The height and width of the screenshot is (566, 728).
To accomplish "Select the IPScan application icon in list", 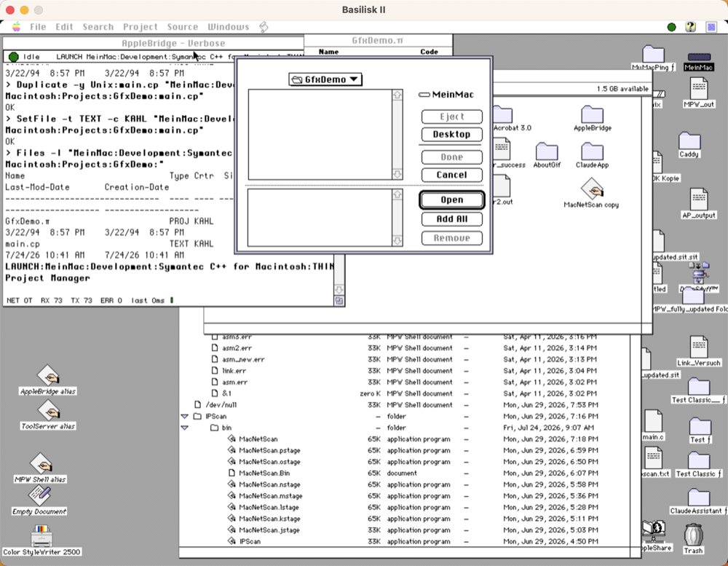I will pyautogui.click(x=232, y=541).
